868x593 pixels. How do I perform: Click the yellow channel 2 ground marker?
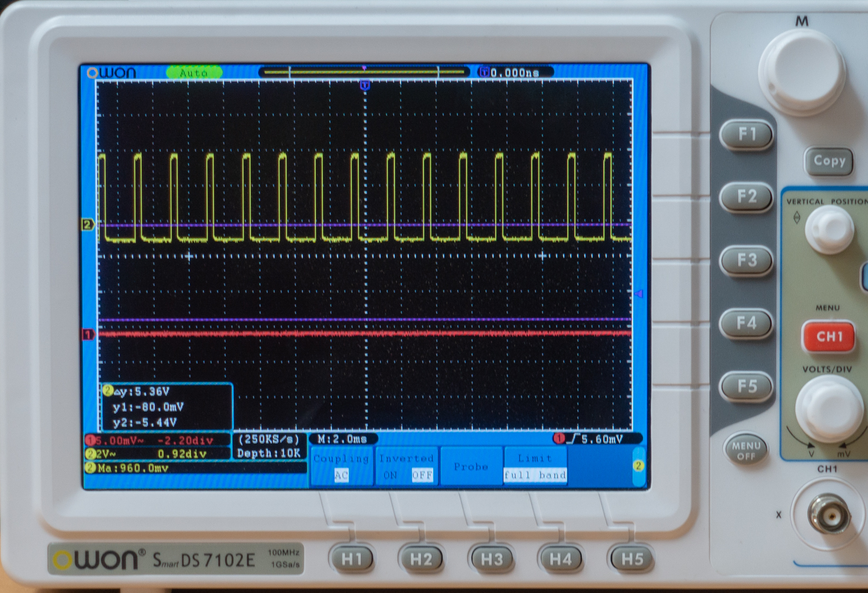(88, 224)
